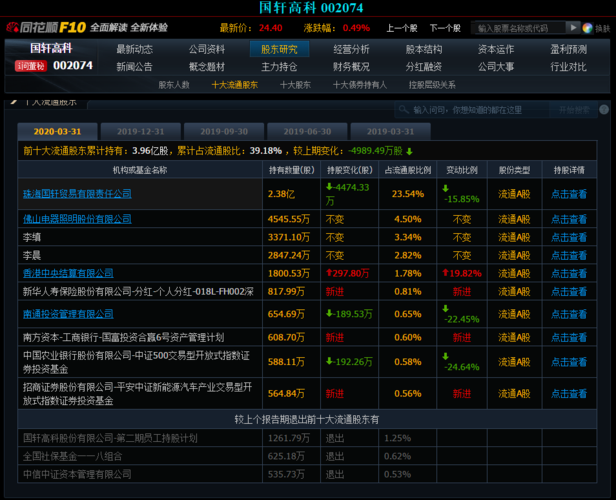The width and height of the screenshot is (616, 500).
Task: Open 公司大事 menu
Action: [x=496, y=67]
